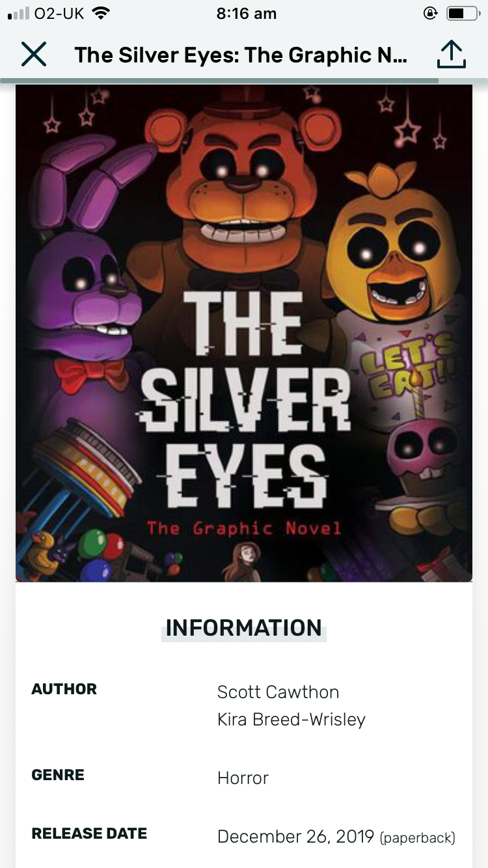The width and height of the screenshot is (488, 868).
Task: Select the page title The Silver Eyes
Action: coord(241,55)
